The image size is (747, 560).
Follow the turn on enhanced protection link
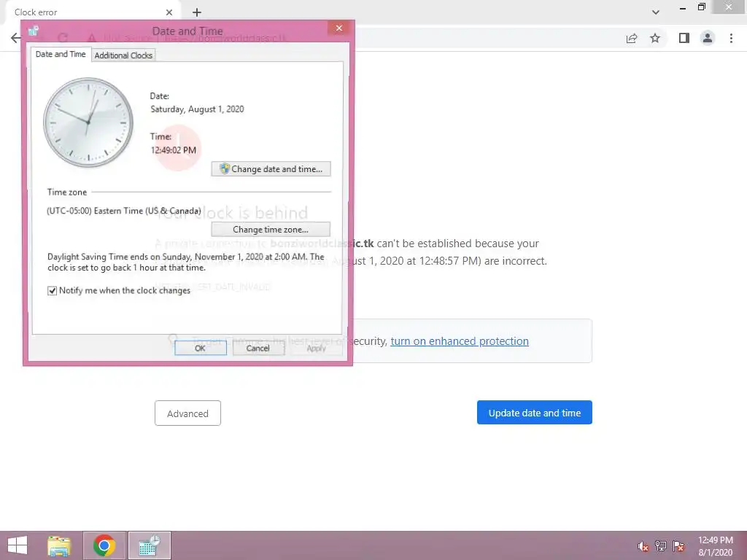(x=460, y=341)
